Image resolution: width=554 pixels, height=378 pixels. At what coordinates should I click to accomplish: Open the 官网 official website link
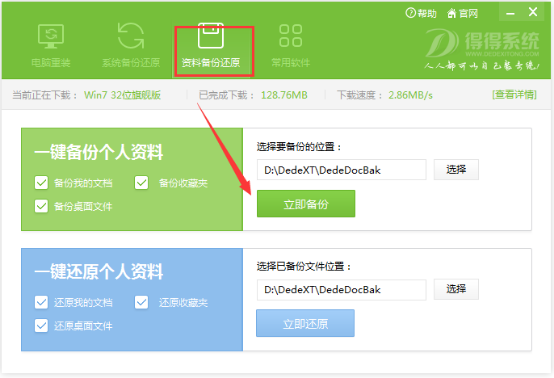(x=462, y=13)
